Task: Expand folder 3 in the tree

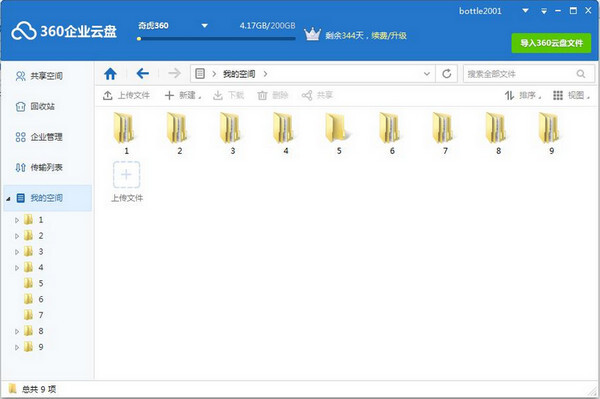Action: pyautogui.click(x=16, y=252)
